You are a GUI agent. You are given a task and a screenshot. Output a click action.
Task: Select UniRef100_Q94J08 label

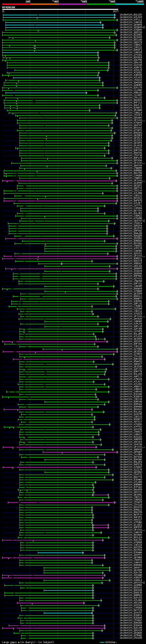[x=131, y=63]
